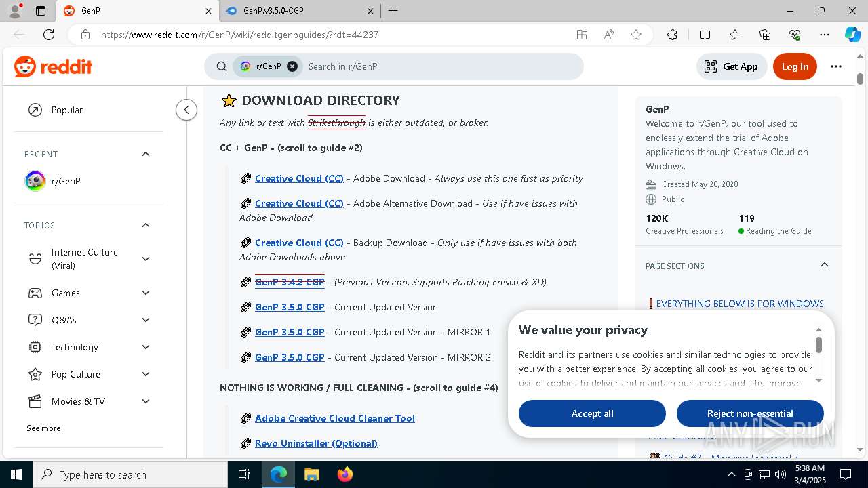Accept all cookies
Viewport: 868px width, 488px height.
coord(592,413)
